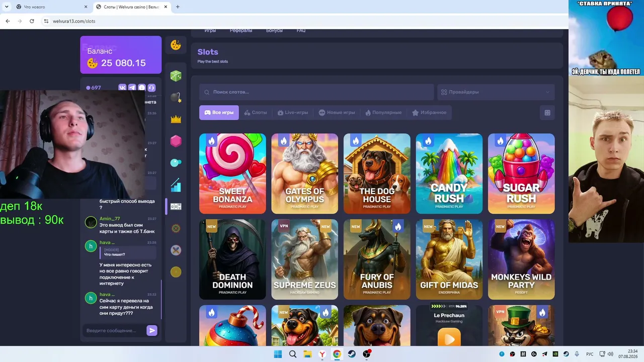
Task: Open OBS Studio from the taskbar
Action: tap(367, 354)
